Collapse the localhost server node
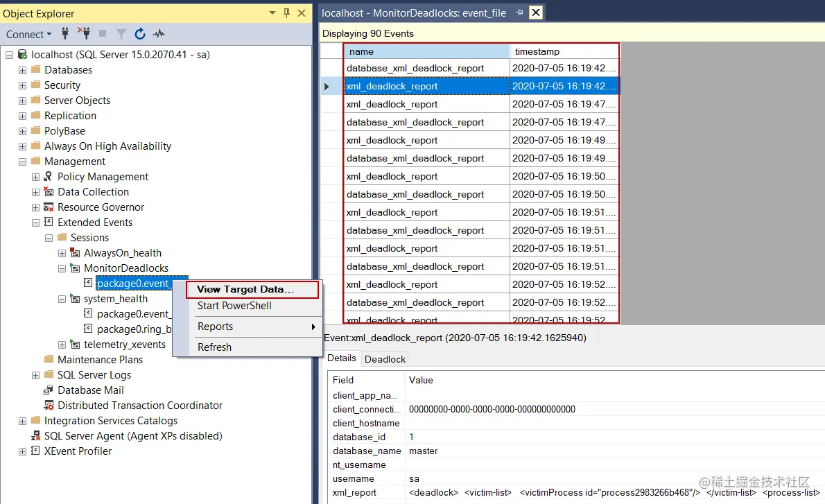Image resolution: width=825 pixels, height=504 pixels. coord(9,55)
